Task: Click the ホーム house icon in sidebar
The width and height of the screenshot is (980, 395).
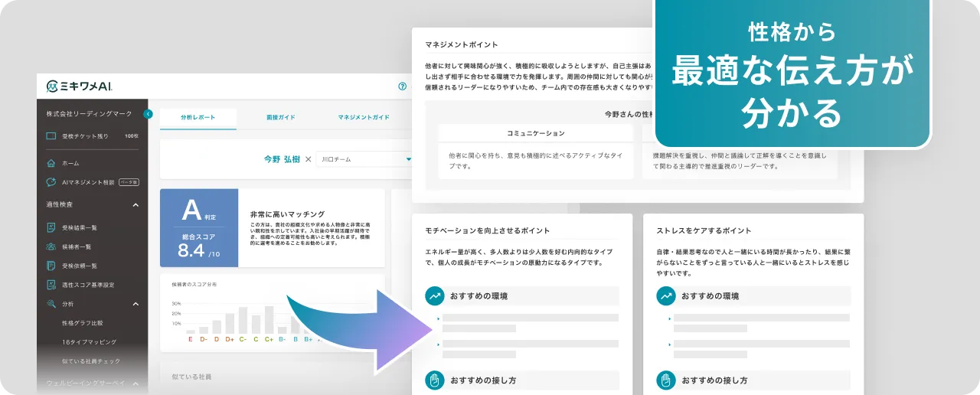Action: tap(51, 163)
